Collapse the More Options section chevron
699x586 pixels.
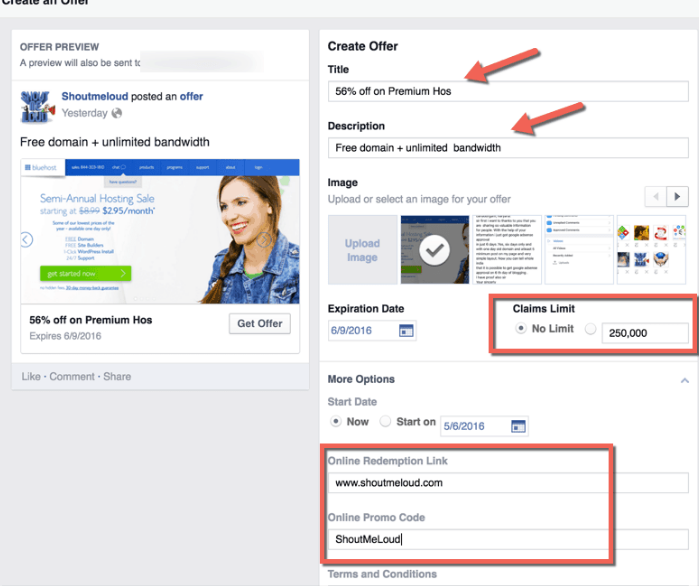(x=684, y=380)
